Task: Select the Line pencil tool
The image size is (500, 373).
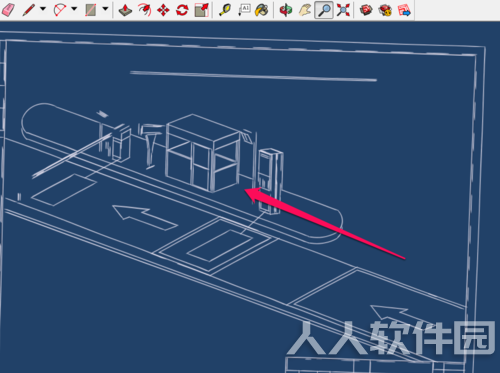Action: coord(29,10)
